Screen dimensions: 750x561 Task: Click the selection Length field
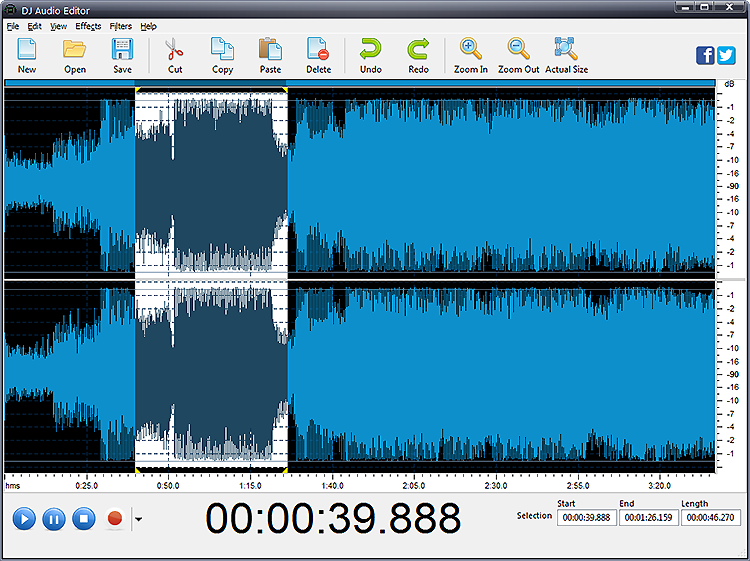[710, 517]
